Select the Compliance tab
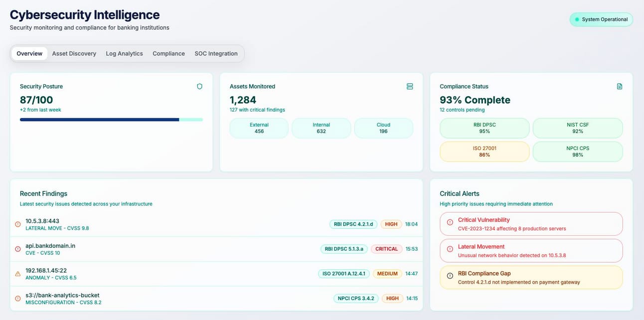Image resolution: width=644 pixels, height=320 pixels. 168,54
